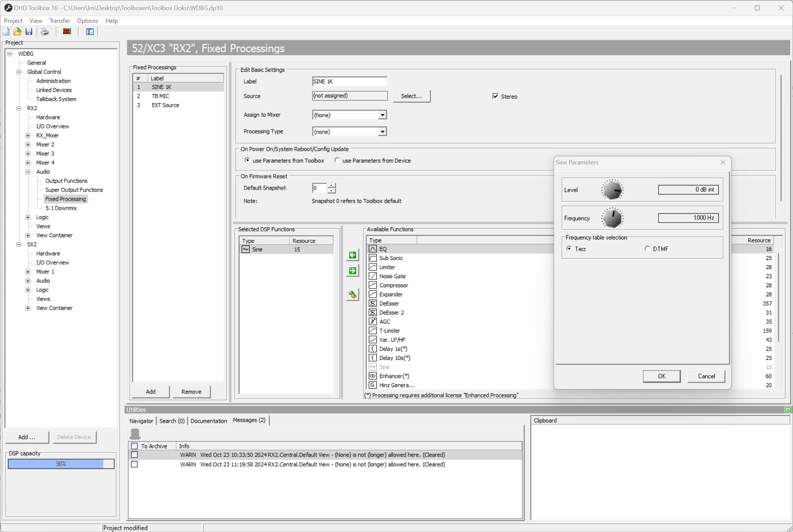The image size is (793, 532).
Task: Click the Select... button for Source
Action: (411, 96)
